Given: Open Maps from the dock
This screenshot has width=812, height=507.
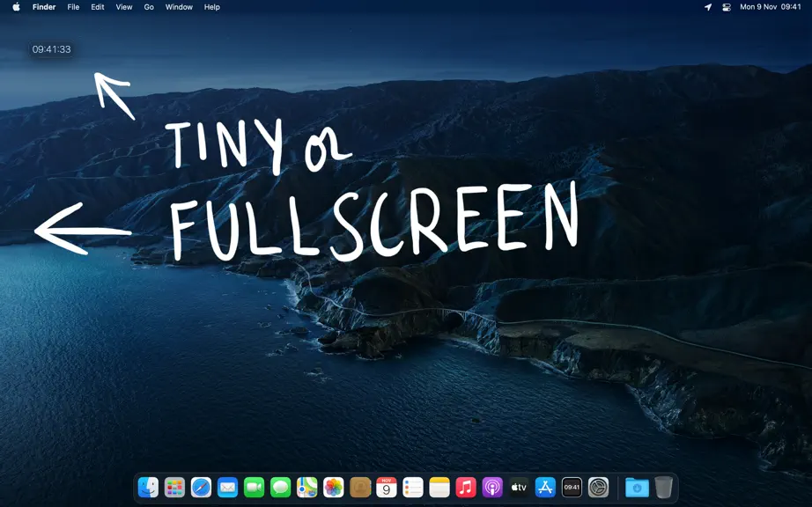Looking at the screenshot, I should click(307, 488).
